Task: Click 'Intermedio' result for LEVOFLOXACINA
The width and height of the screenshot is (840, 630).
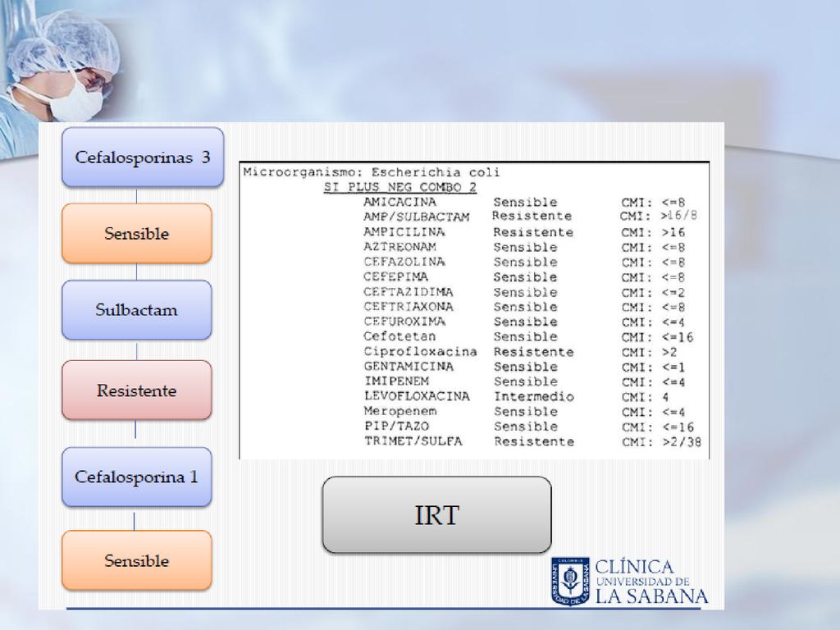Action: [534, 396]
